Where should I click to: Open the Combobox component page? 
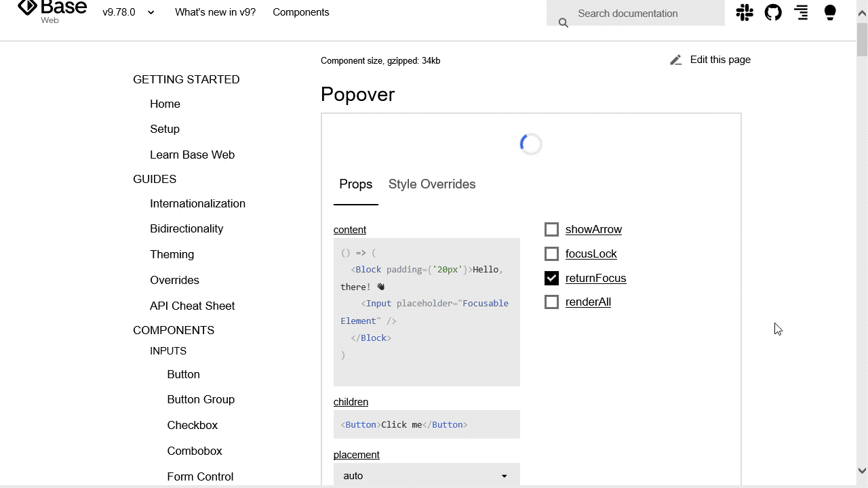[x=195, y=451]
